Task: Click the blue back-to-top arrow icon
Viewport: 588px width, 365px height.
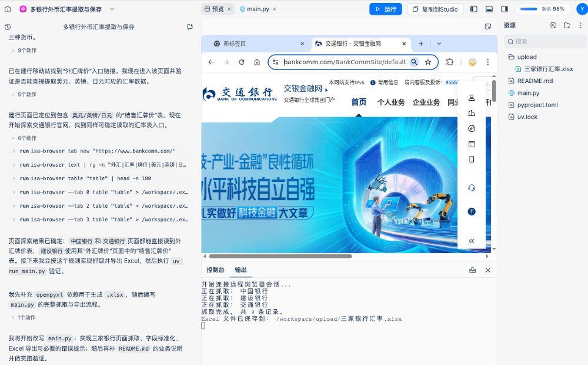Action: (472, 212)
